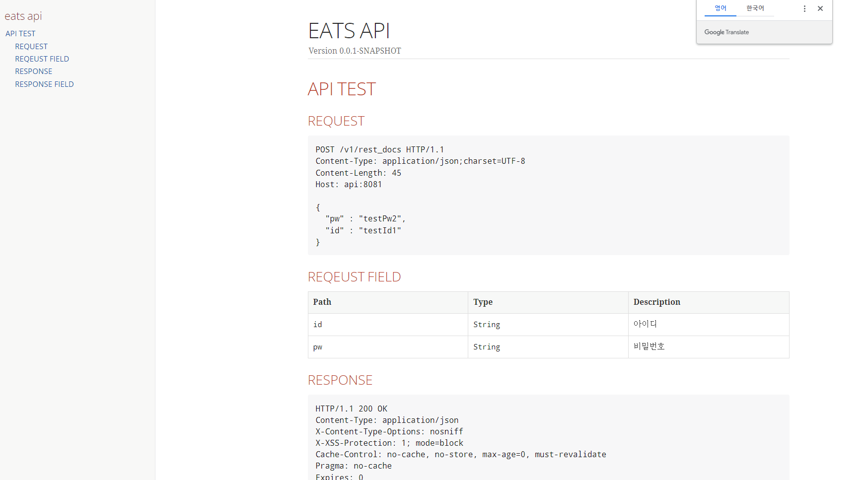Click the 'X-Content-Type-Options: nosniff' line

click(389, 431)
